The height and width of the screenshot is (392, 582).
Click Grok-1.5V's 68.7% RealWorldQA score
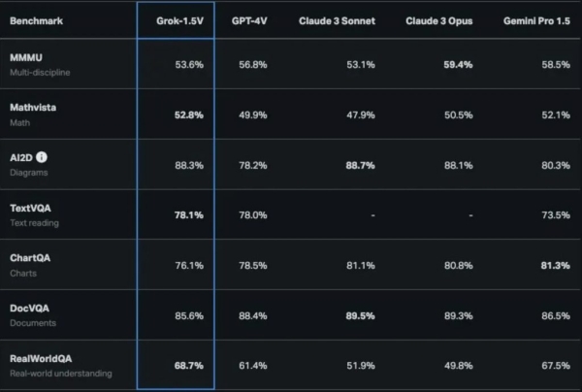point(189,366)
